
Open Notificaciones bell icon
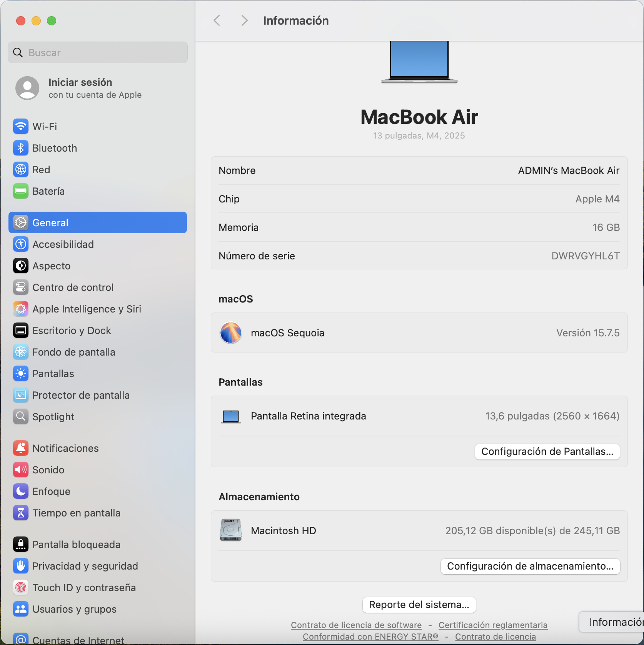pos(21,448)
